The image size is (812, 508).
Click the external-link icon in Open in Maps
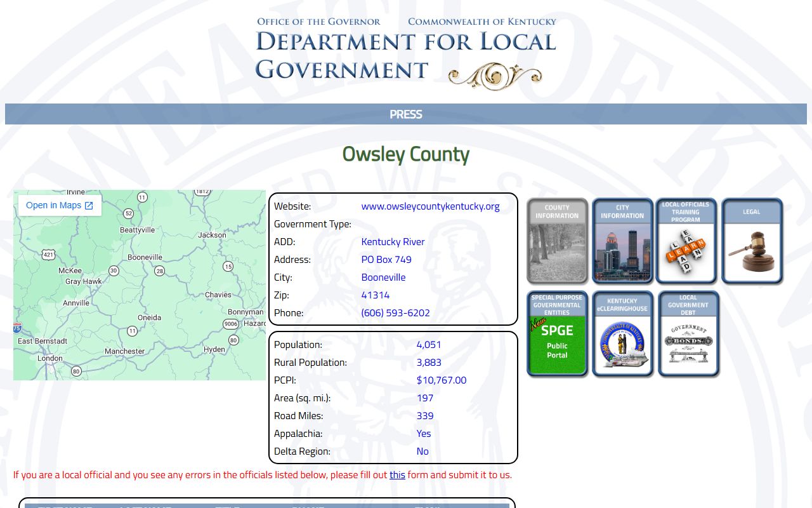89,206
